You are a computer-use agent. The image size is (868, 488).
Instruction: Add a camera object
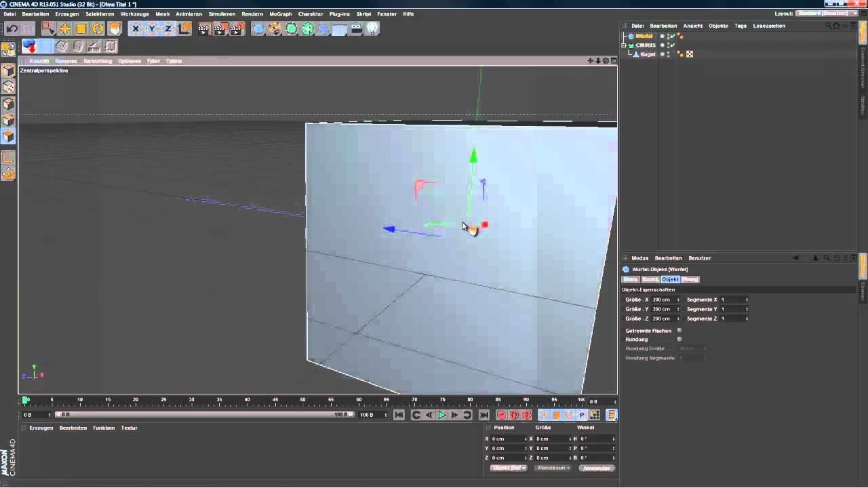pos(356,28)
